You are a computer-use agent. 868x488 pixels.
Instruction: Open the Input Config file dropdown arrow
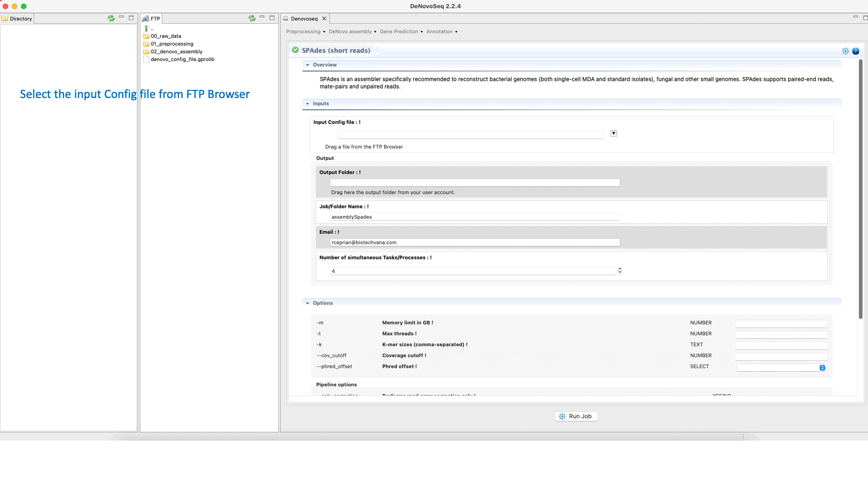click(x=613, y=133)
